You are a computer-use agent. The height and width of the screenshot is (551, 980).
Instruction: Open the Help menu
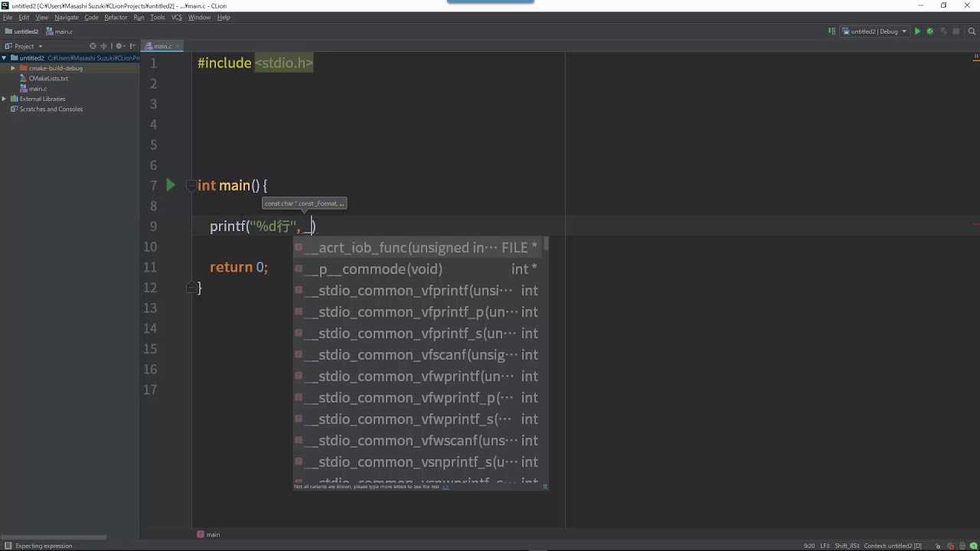[x=224, y=18]
